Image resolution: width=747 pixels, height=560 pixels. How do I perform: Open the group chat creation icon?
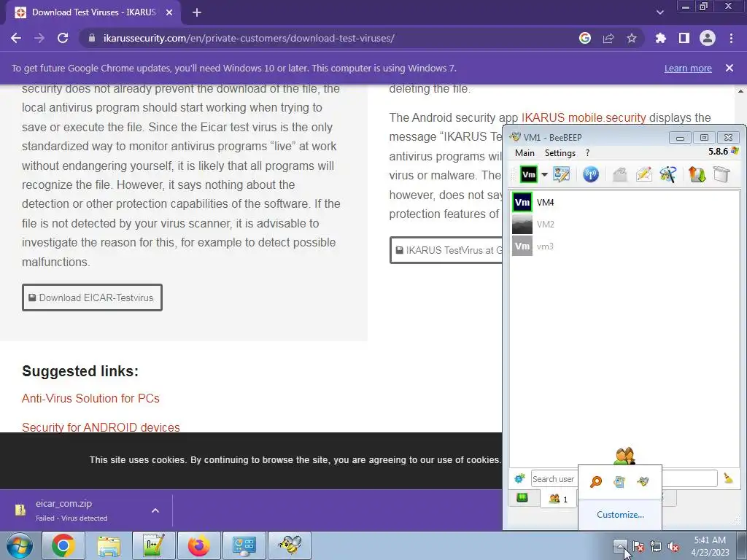(x=668, y=174)
